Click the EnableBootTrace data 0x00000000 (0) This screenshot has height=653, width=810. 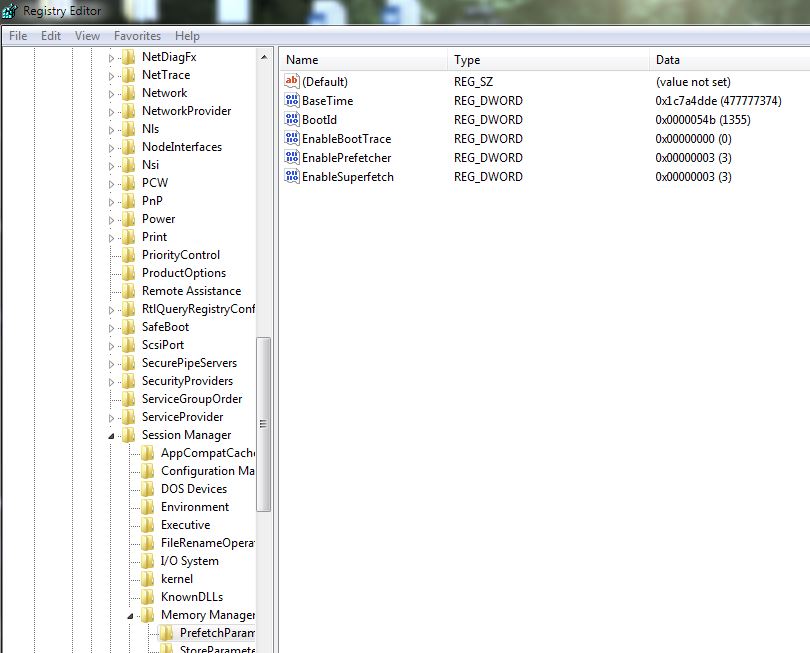tap(693, 138)
